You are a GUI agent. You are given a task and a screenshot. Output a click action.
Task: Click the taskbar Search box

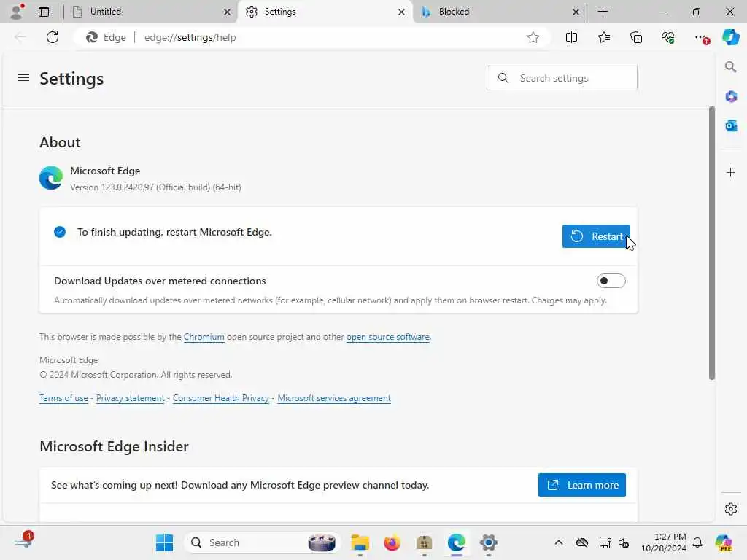coord(262,542)
